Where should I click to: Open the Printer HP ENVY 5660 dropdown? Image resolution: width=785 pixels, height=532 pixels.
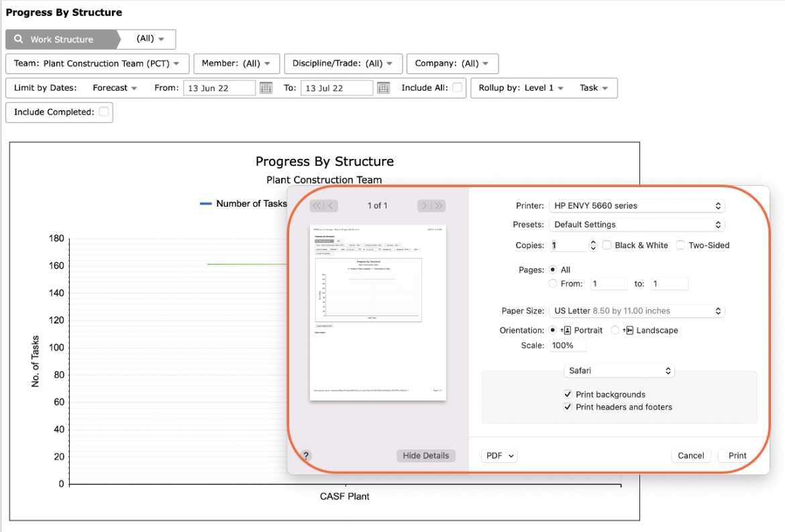pyautogui.click(x=637, y=206)
